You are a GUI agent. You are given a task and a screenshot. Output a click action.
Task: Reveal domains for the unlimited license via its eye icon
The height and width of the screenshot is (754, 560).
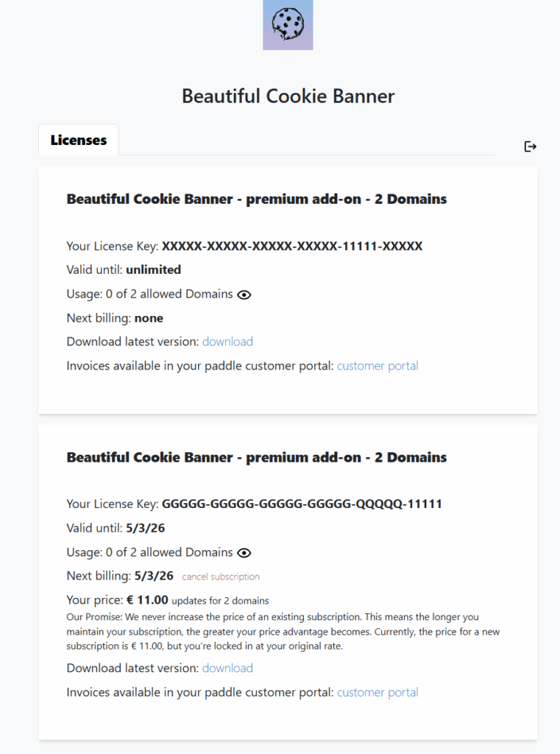(x=244, y=295)
